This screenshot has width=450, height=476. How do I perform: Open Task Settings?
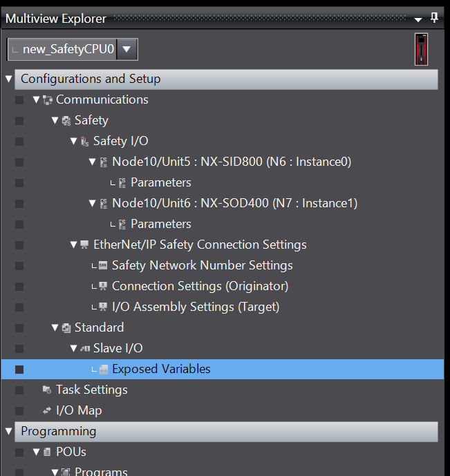point(92,390)
